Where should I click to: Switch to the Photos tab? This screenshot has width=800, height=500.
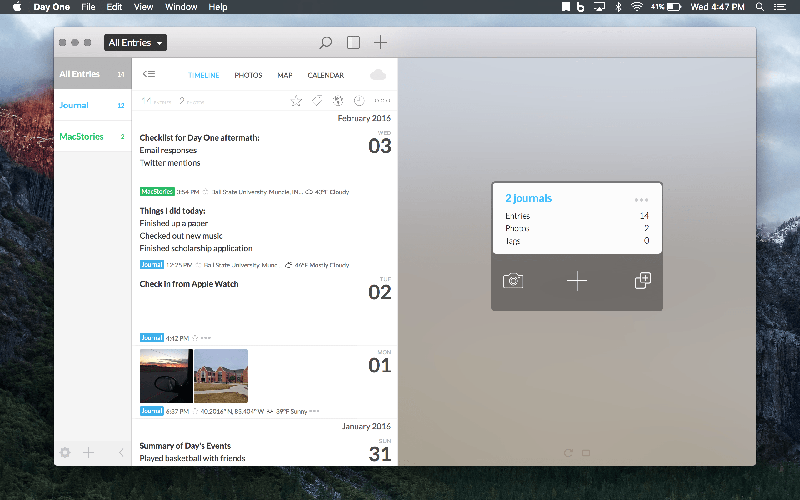[248, 75]
